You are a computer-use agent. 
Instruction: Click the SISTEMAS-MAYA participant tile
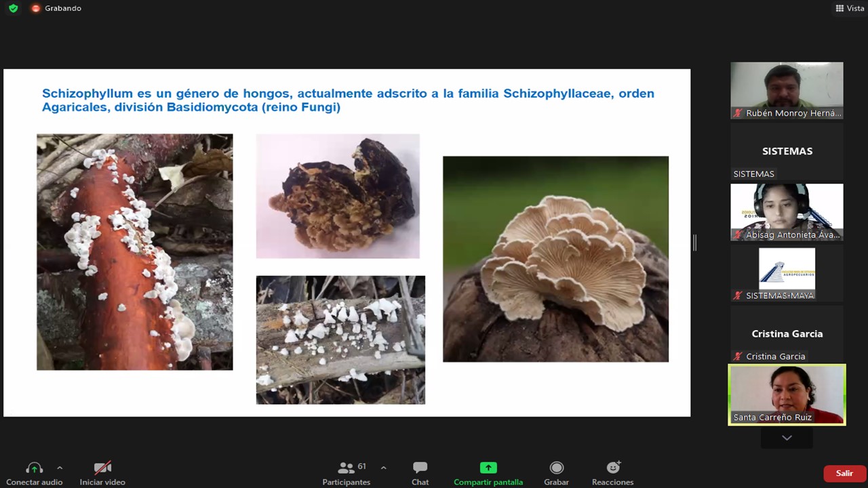click(x=787, y=273)
